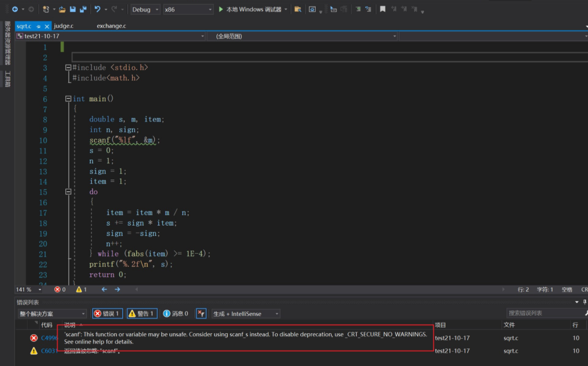Screen dimensions: 588x366
Task: Switch to the exchange.c tab
Action: pyautogui.click(x=111, y=26)
